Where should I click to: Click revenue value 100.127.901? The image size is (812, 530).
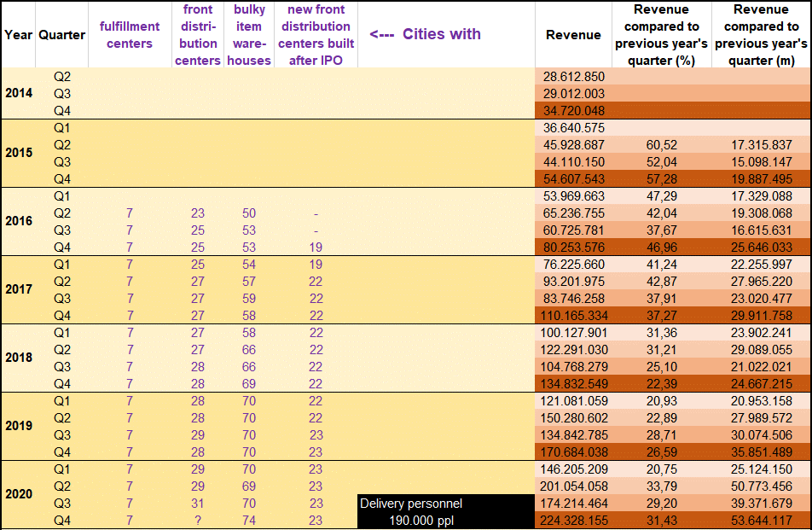[x=574, y=333]
